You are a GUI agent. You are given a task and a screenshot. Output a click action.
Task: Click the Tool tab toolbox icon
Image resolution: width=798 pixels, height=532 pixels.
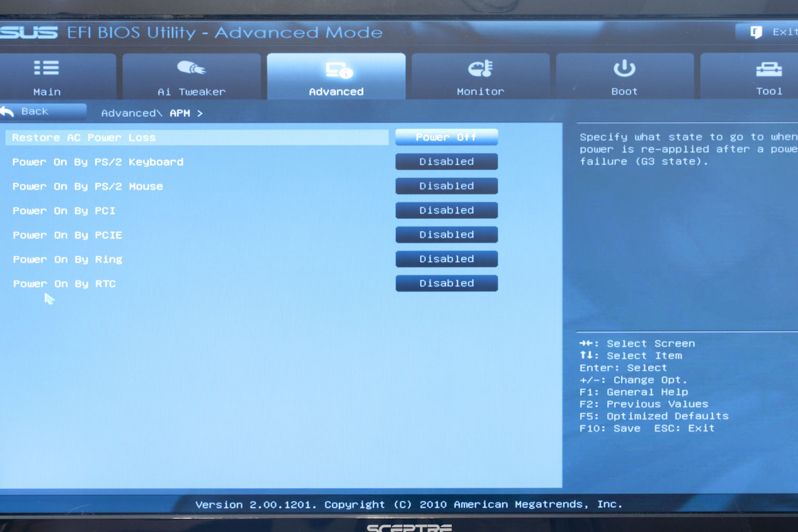[x=769, y=69]
